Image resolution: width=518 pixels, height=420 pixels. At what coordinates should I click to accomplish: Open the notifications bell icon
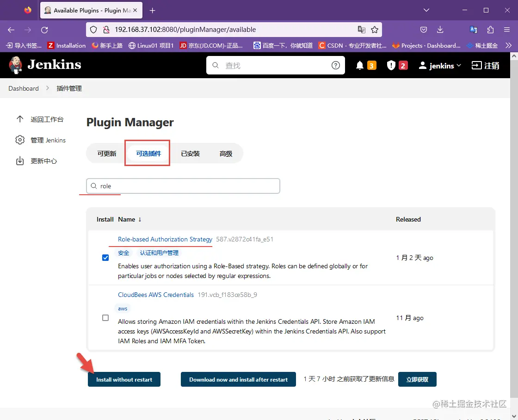point(360,65)
